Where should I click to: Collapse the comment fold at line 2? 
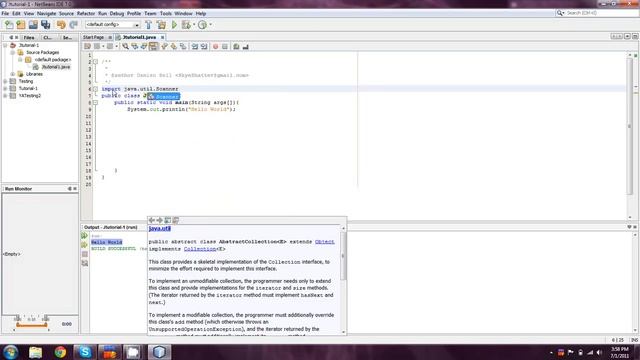coord(95,62)
